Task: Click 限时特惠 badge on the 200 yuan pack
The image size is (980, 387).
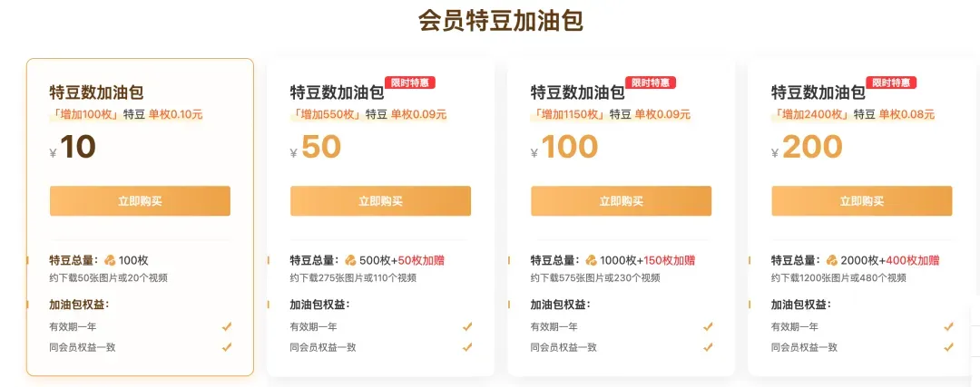Action: point(891,82)
